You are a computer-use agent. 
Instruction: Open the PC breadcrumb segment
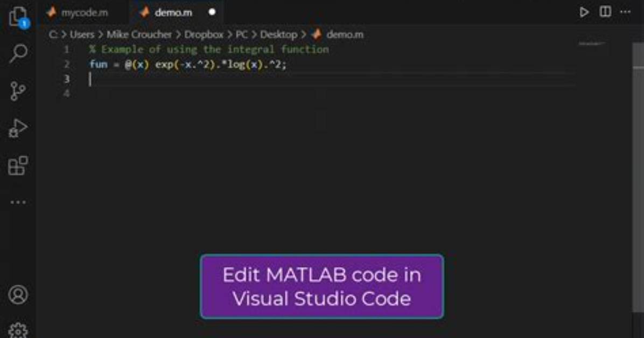click(241, 34)
